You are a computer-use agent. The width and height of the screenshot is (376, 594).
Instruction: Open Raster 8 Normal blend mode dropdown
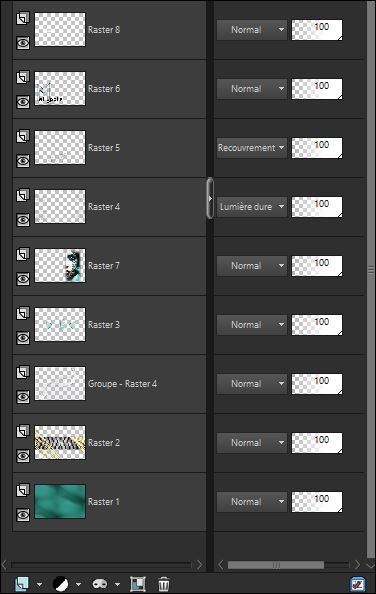coord(251,30)
